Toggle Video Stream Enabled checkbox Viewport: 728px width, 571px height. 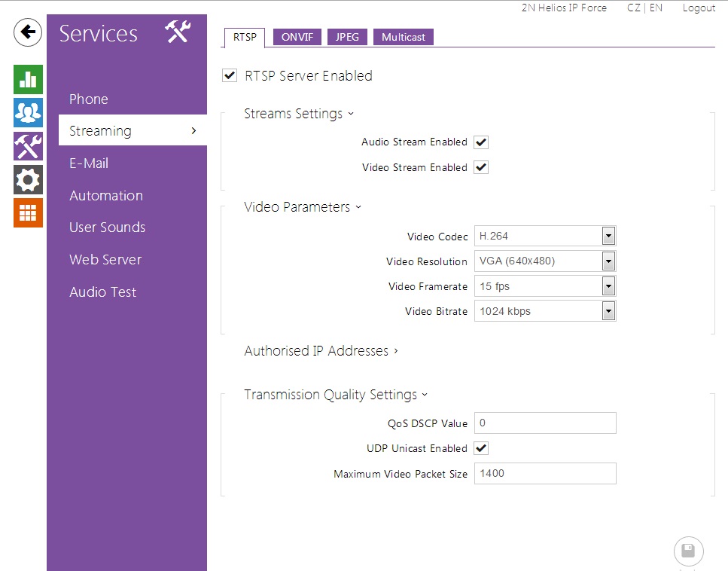click(481, 167)
